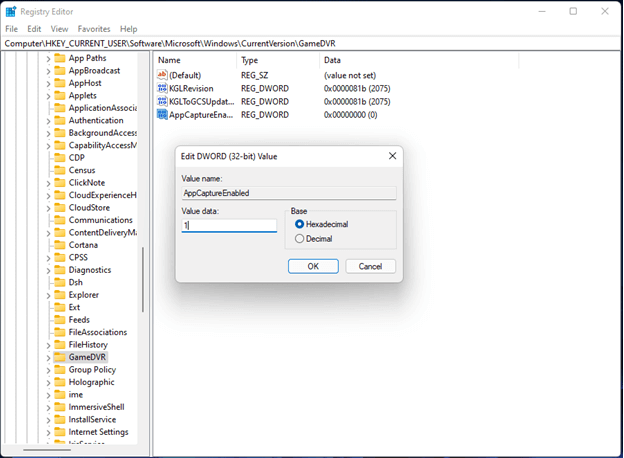The height and width of the screenshot is (458, 624).
Task: Open the Favorites menu
Action: pos(94,29)
